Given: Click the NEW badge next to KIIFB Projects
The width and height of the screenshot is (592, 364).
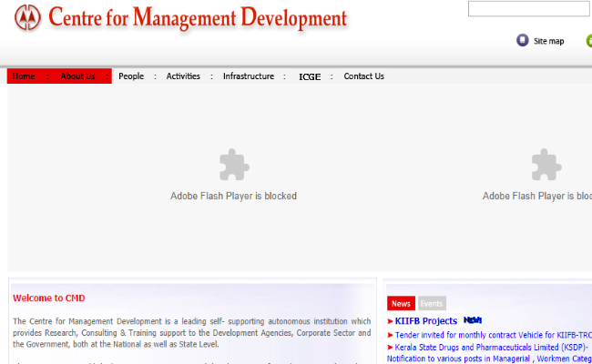Looking at the screenshot, I should [x=472, y=320].
